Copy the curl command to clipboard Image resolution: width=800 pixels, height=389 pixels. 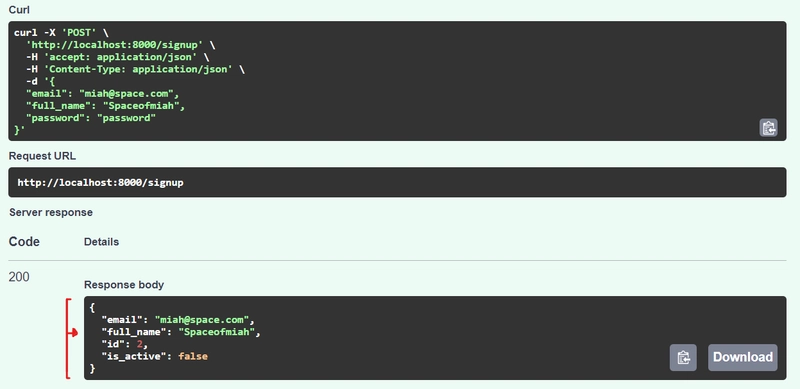(768, 128)
